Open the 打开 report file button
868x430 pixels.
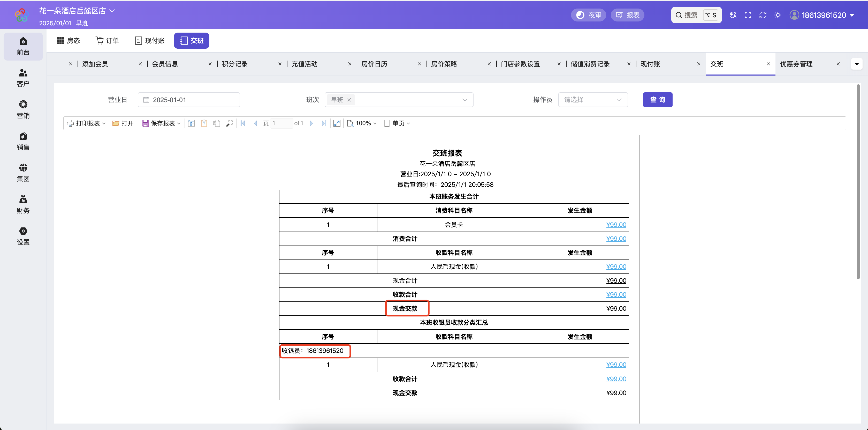pos(123,123)
